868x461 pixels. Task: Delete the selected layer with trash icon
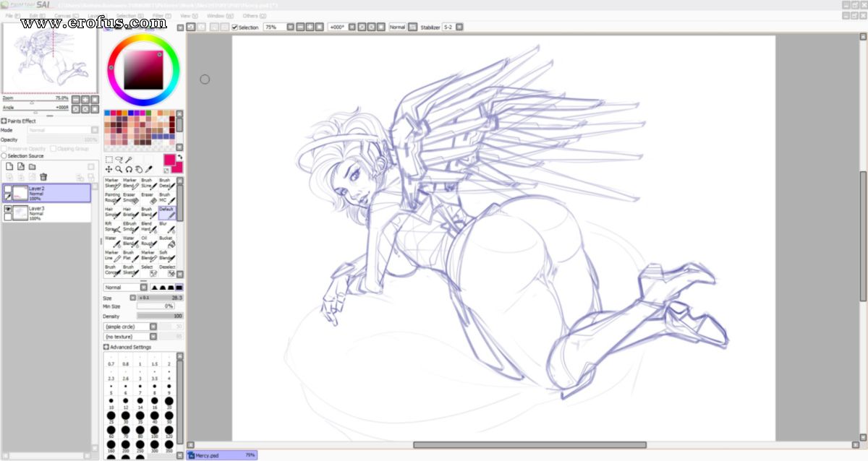pyautogui.click(x=43, y=176)
